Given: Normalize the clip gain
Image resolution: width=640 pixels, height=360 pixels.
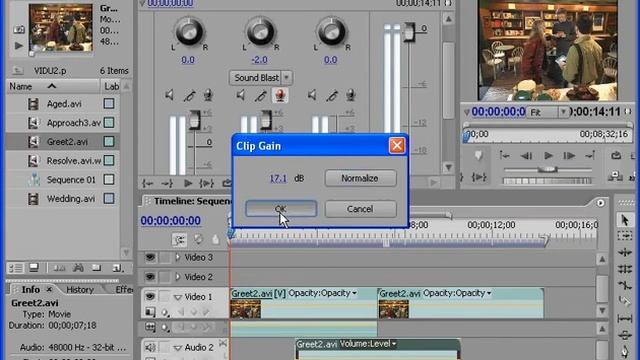Looking at the screenshot, I should pyautogui.click(x=360, y=178).
